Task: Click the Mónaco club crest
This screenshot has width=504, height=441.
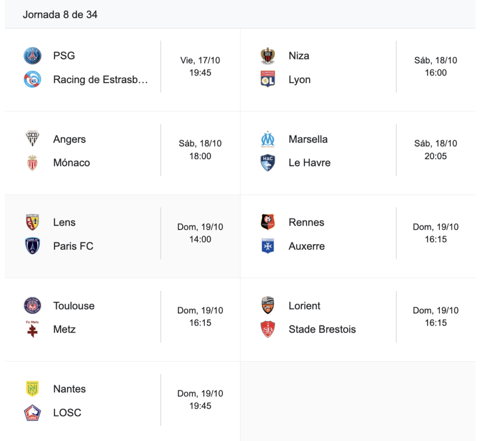Action: pos(32,163)
